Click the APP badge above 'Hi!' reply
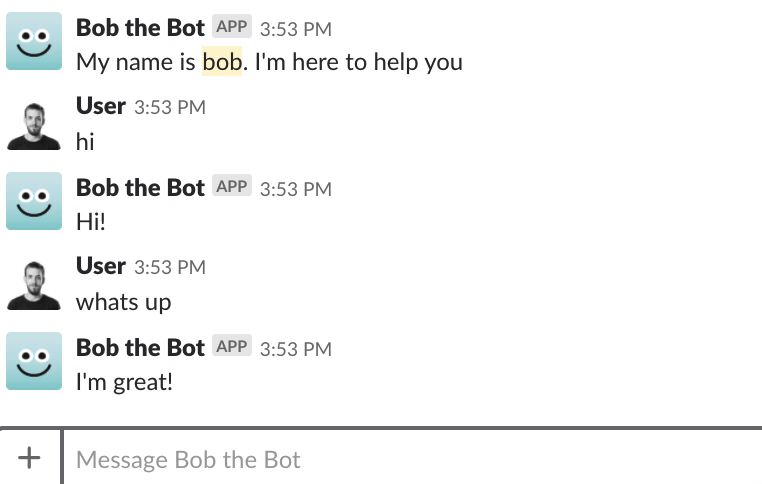 (232, 187)
